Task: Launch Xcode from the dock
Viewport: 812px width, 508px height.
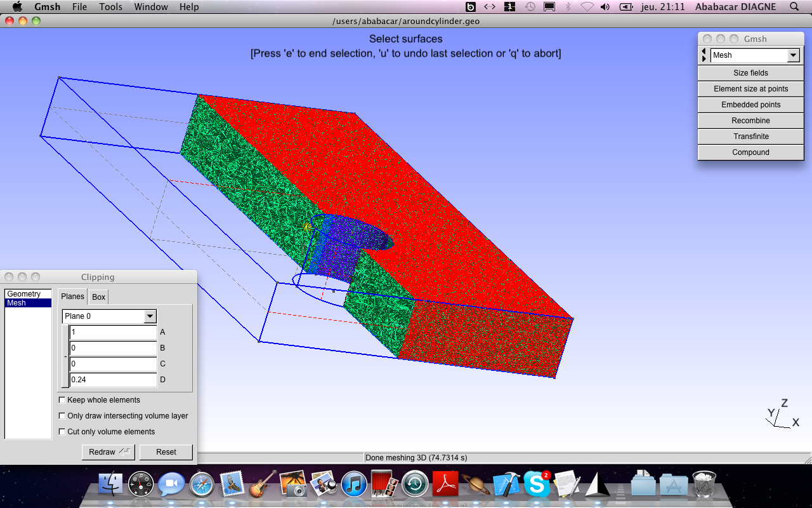Action: tap(506, 485)
